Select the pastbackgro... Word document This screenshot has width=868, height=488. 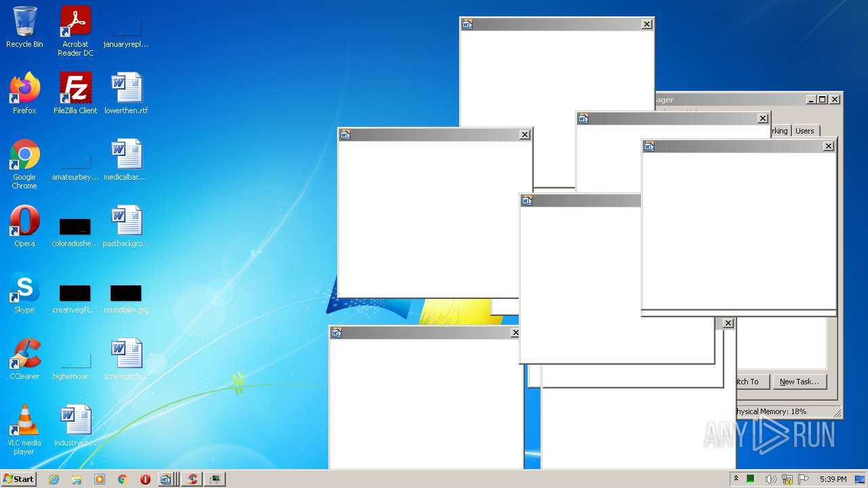tap(126, 226)
